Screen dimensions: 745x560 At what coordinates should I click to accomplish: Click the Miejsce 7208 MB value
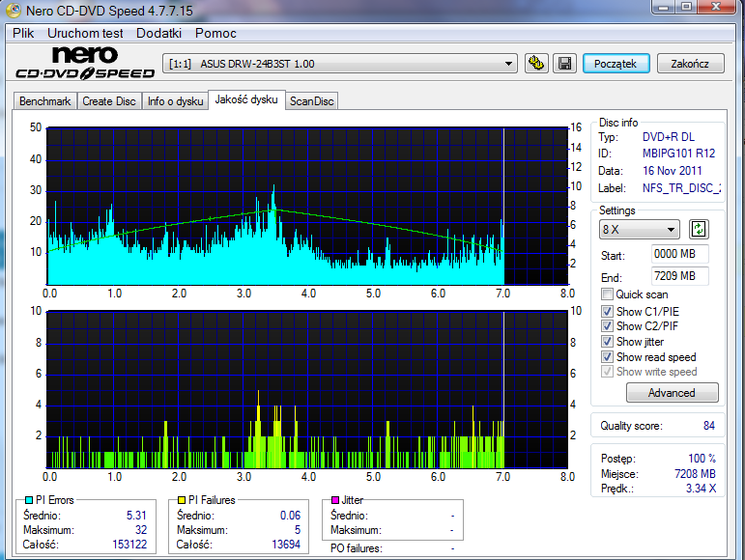(695, 474)
